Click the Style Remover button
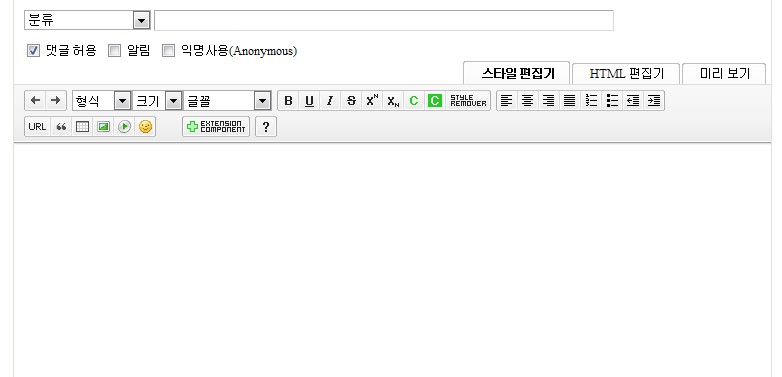 click(468, 101)
